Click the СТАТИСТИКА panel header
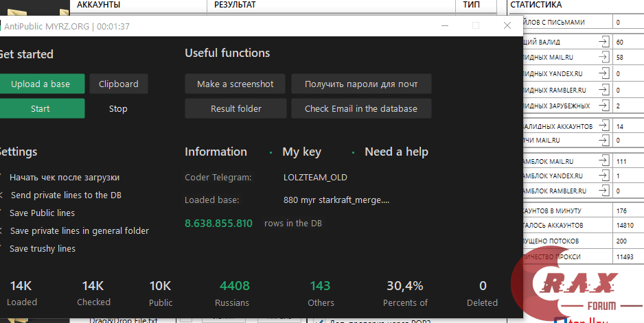This screenshot has height=323, width=644. pos(536,5)
